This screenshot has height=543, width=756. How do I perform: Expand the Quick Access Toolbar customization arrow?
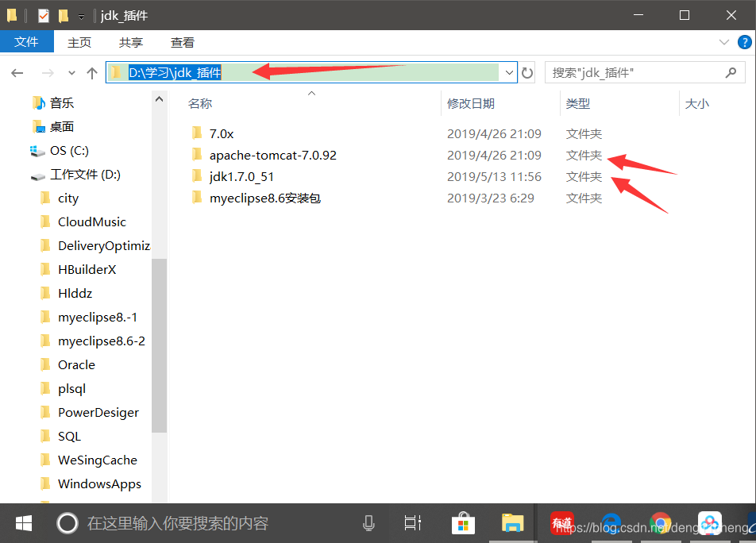click(x=79, y=15)
